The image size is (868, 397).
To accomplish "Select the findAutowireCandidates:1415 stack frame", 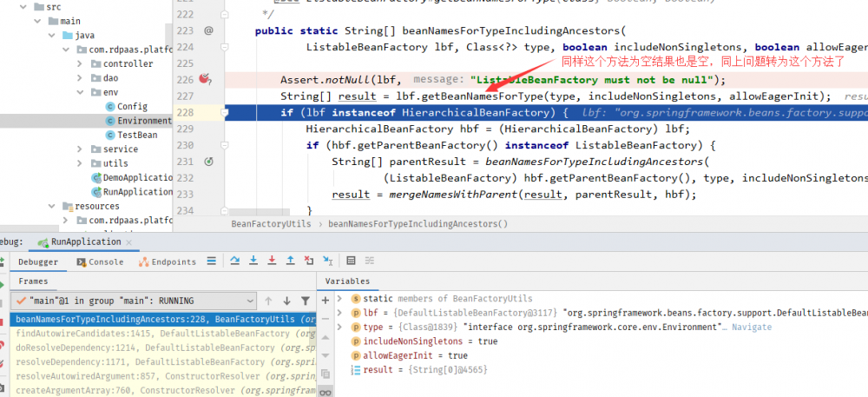I will click(163, 334).
